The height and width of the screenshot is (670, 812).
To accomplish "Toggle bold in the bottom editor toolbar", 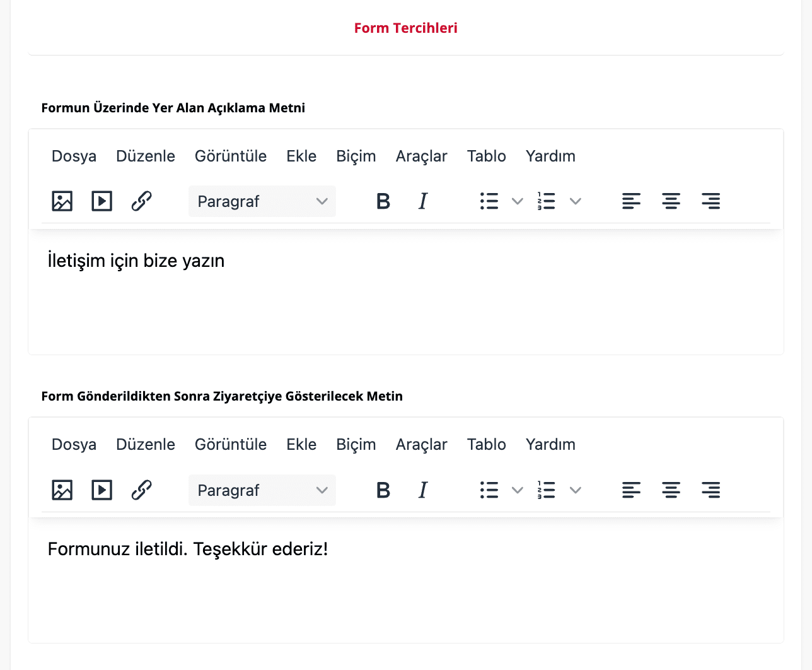I will (383, 490).
